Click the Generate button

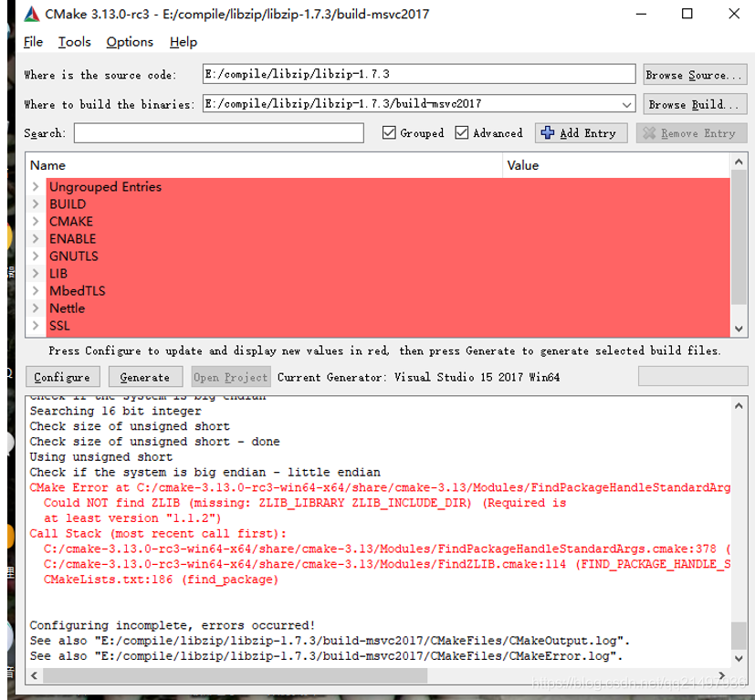[145, 377]
